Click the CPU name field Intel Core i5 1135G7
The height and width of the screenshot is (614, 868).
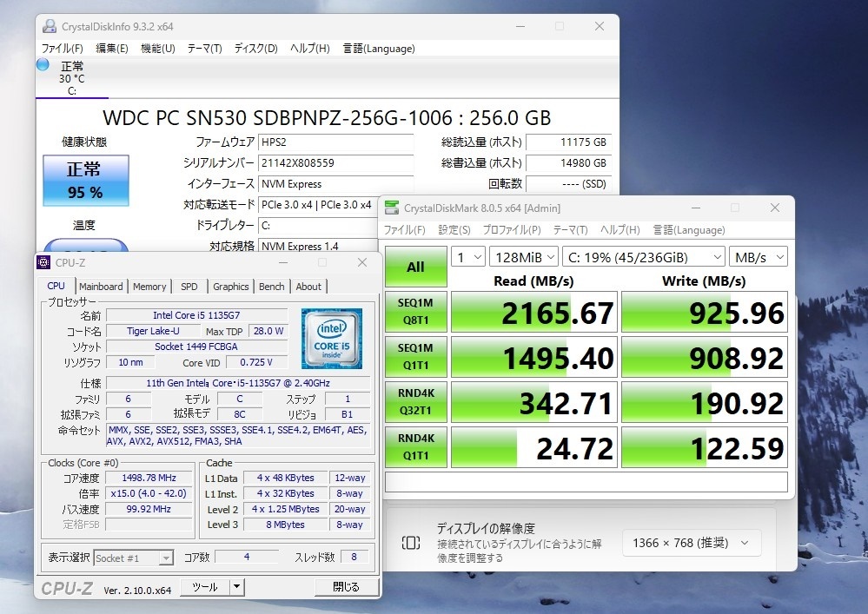tap(196, 315)
